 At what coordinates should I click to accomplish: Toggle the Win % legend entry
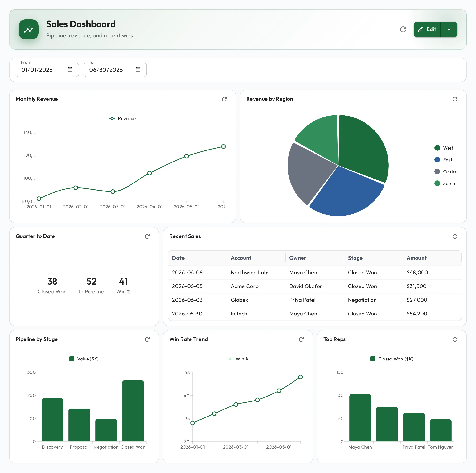tap(238, 359)
